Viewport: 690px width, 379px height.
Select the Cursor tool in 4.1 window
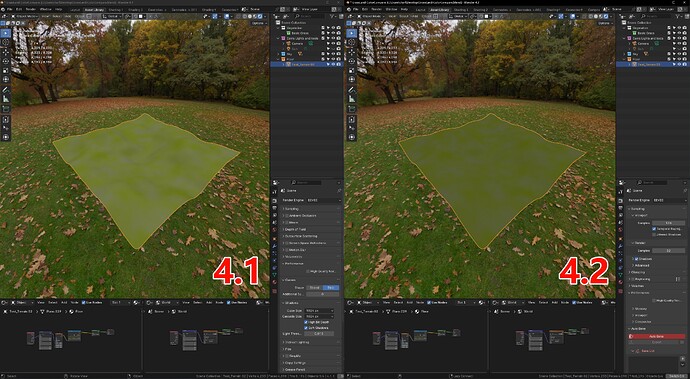tap(6, 42)
